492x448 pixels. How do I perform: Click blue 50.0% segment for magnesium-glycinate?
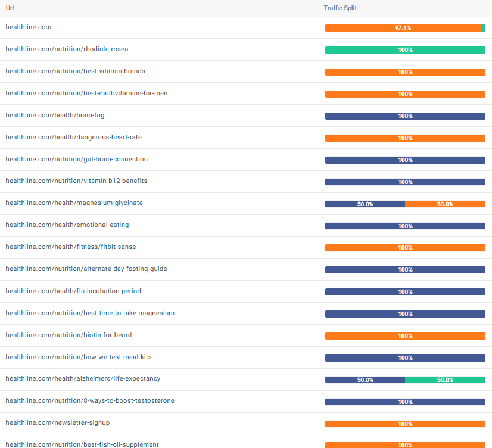(x=365, y=204)
